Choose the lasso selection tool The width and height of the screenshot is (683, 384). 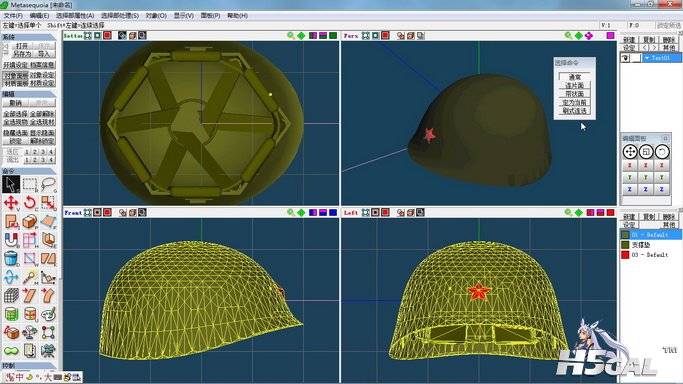pos(48,184)
